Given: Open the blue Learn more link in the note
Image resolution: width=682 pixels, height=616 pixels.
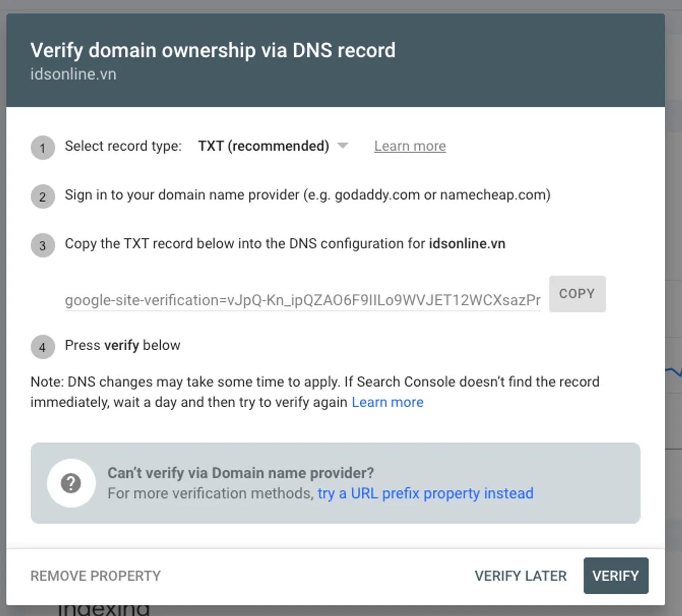Looking at the screenshot, I should coord(387,402).
